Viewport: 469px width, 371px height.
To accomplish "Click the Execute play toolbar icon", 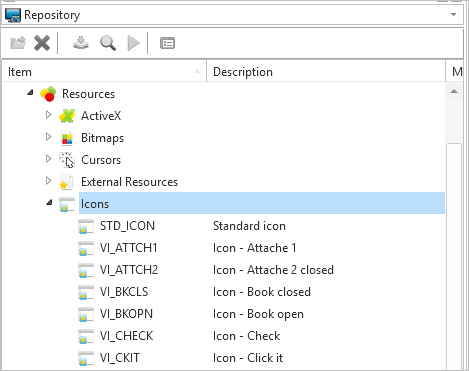I will pyautogui.click(x=133, y=43).
